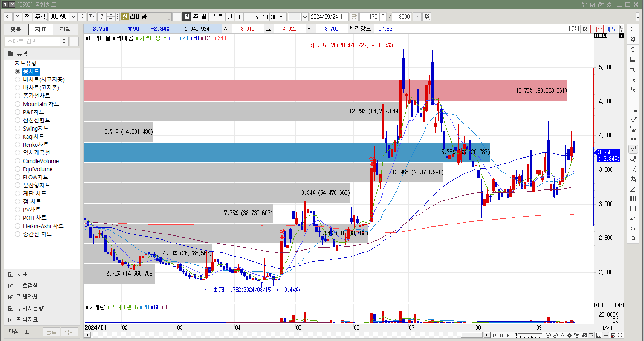644x341 pixels.
Task: Expand the 지표 tree section
Action: (x=10, y=275)
